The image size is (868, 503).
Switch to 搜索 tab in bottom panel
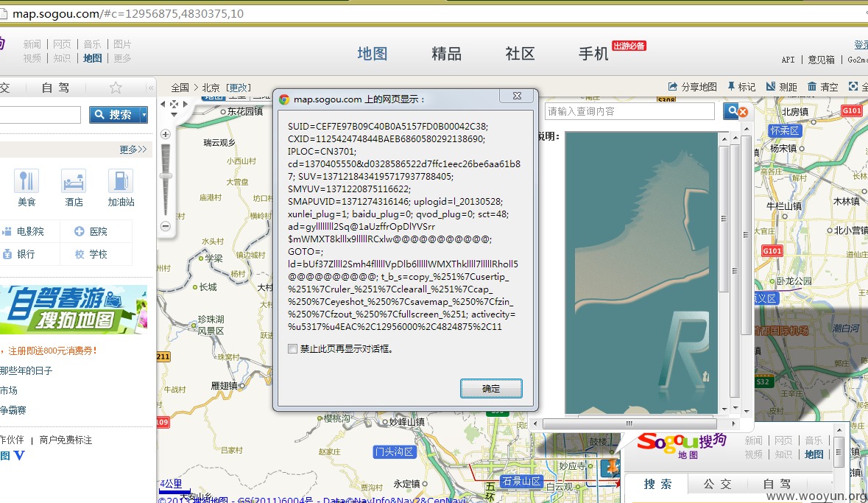[657, 484]
